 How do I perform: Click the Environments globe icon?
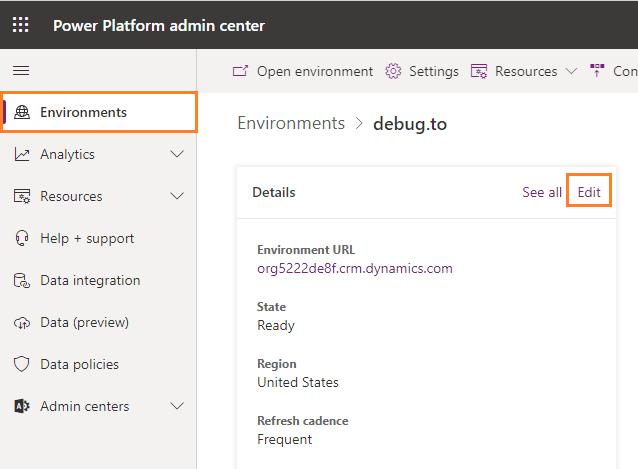coord(22,112)
